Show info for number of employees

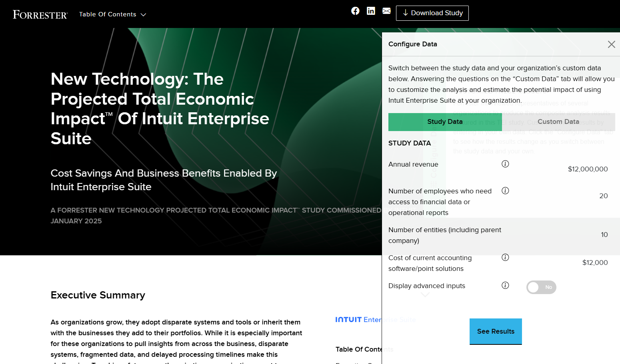pos(505,191)
